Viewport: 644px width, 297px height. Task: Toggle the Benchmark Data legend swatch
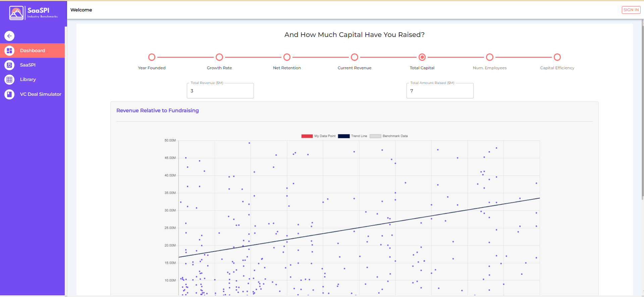(x=375, y=136)
